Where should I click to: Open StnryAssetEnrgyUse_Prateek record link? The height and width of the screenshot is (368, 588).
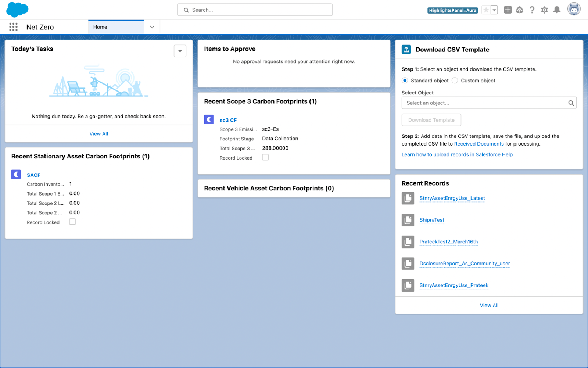click(x=454, y=285)
